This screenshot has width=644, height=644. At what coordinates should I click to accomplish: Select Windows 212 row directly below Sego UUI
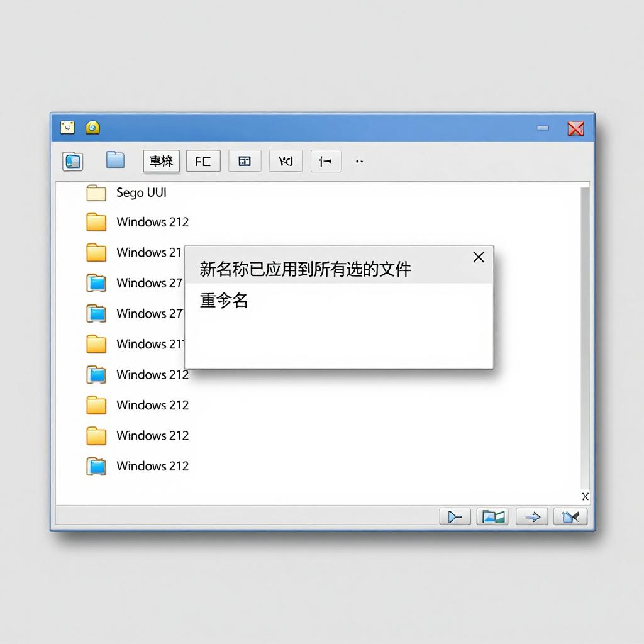click(x=138, y=222)
